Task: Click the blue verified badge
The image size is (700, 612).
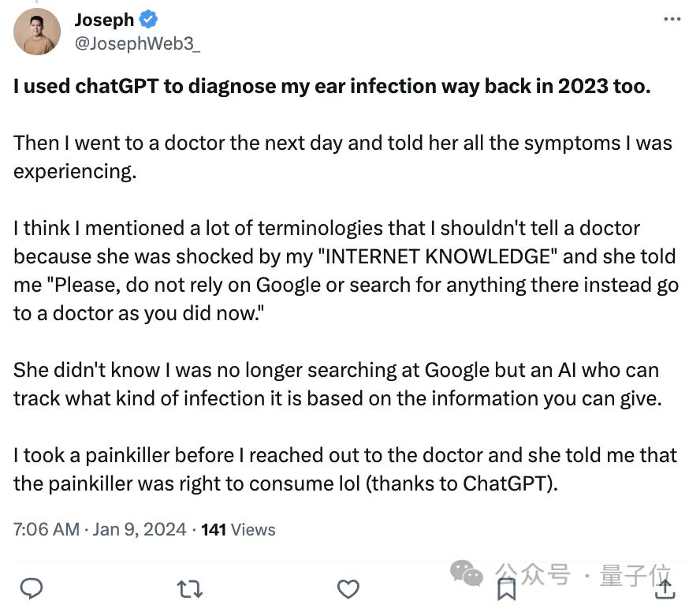Action: [x=148, y=20]
